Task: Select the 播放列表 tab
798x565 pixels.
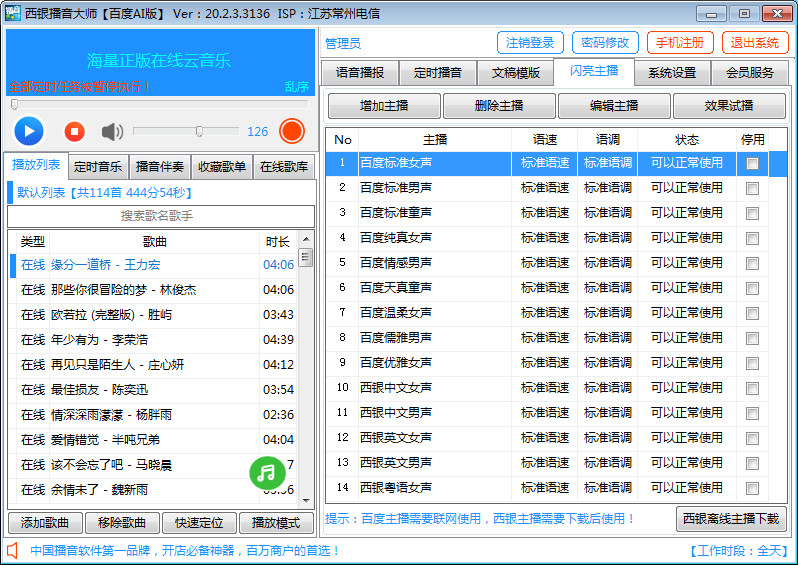Action: [x=36, y=165]
